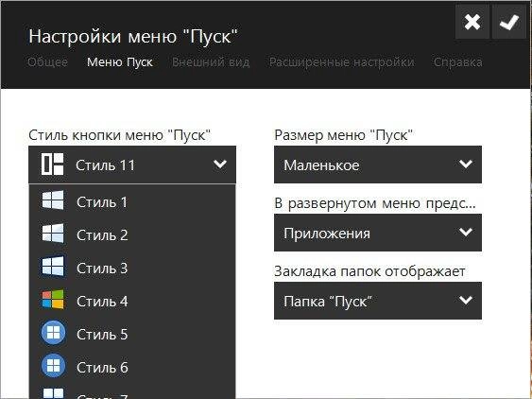Click the X cancel icon

tap(472, 23)
